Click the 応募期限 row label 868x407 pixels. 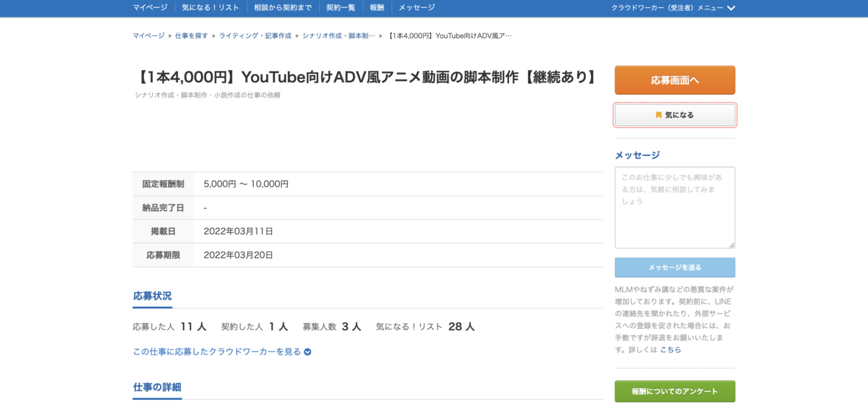(x=163, y=255)
